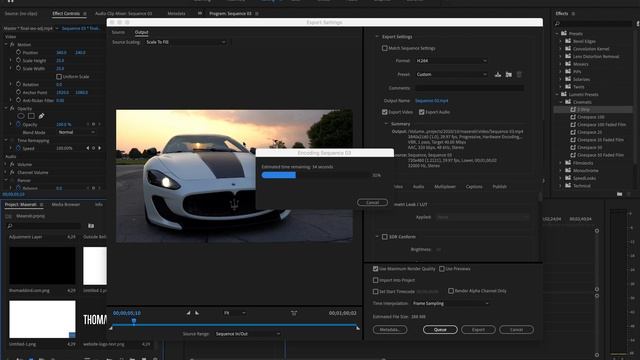Viewport: 640px width, 360px height.
Task: Switch to Output tab in export dialog
Action: pyautogui.click(x=141, y=32)
